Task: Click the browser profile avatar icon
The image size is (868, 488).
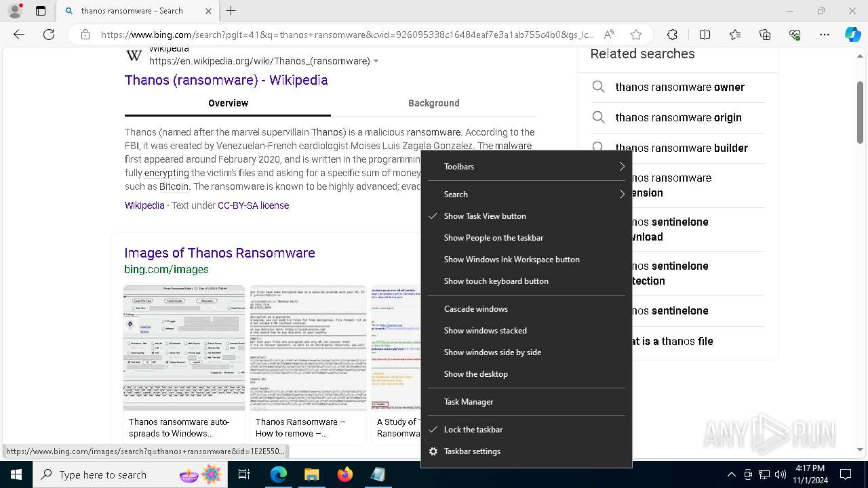Action: tap(14, 11)
